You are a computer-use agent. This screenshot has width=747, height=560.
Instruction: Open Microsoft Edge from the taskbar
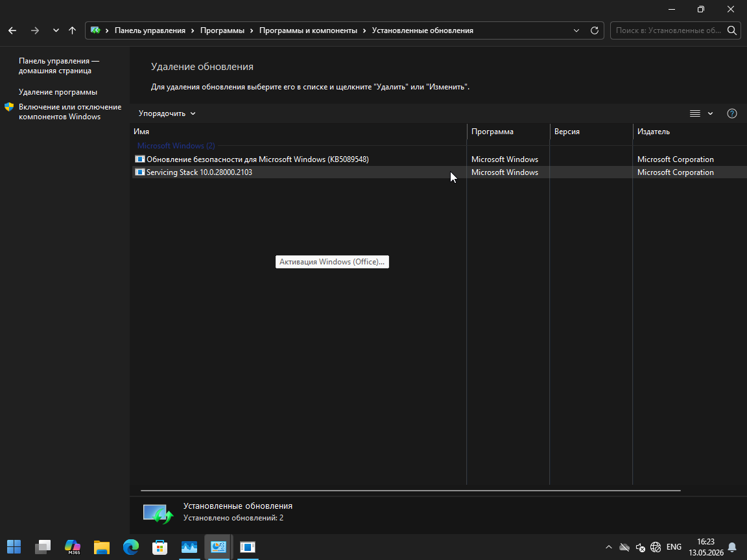[130, 546]
